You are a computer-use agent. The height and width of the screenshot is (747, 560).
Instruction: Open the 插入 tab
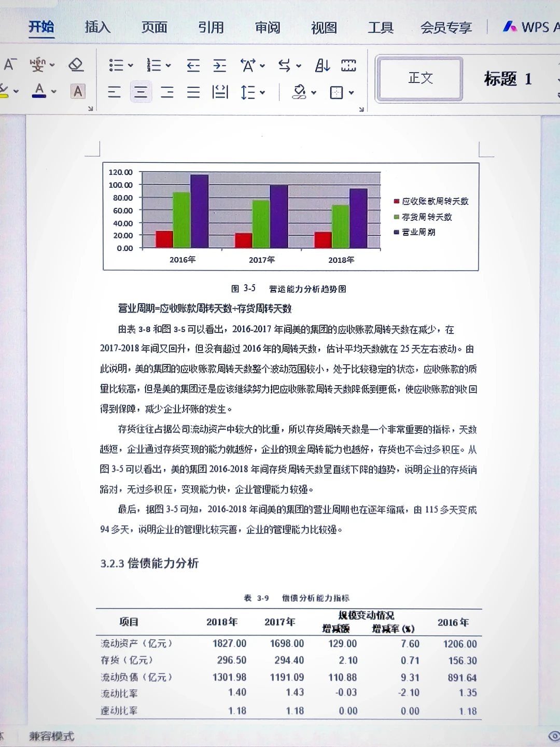pyautogui.click(x=98, y=27)
